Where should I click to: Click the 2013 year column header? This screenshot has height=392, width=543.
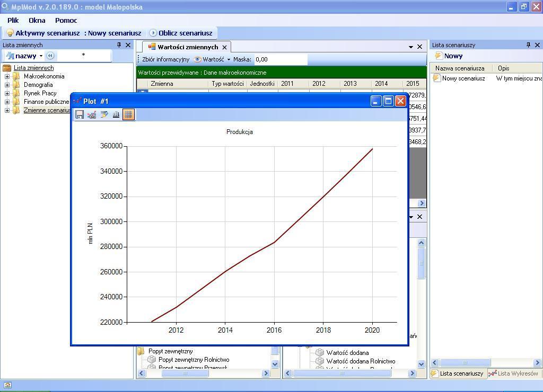pos(356,83)
